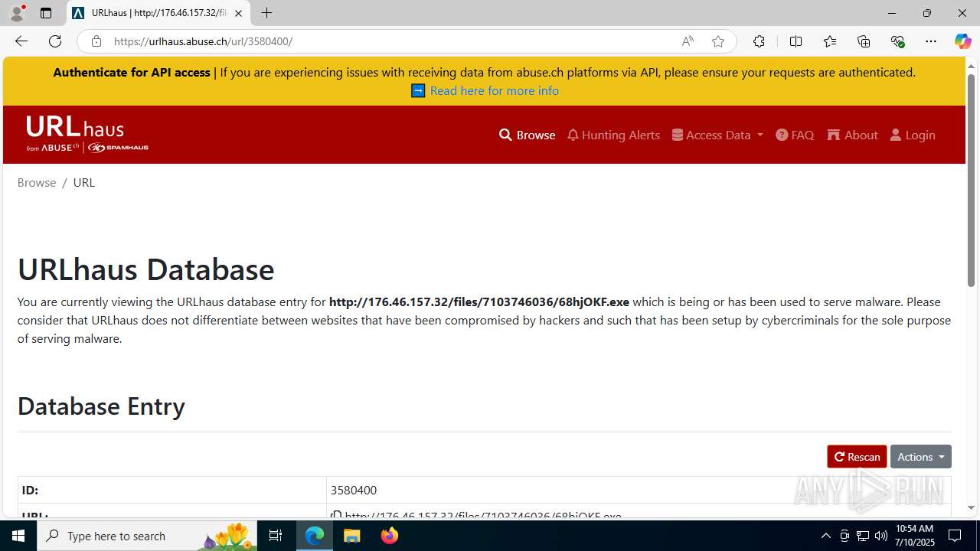
Task: Open the notification center icon
Action: (955, 536)
